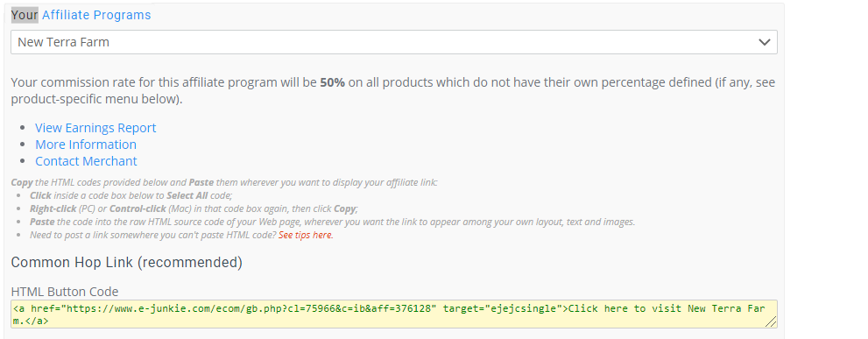The height and width of the screenshot is (339, 868).
Task: Click the resize grip of the code box
Action: pos(771,321)
